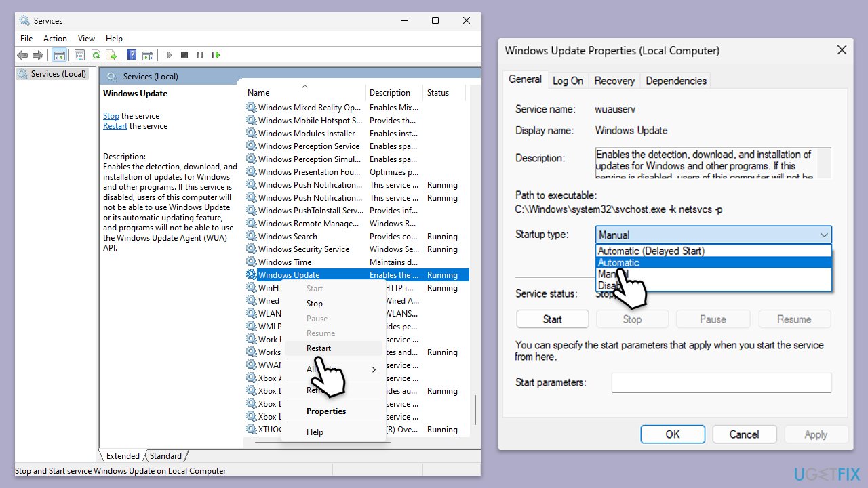Sort by the Name column header

(x=304, y=93)
